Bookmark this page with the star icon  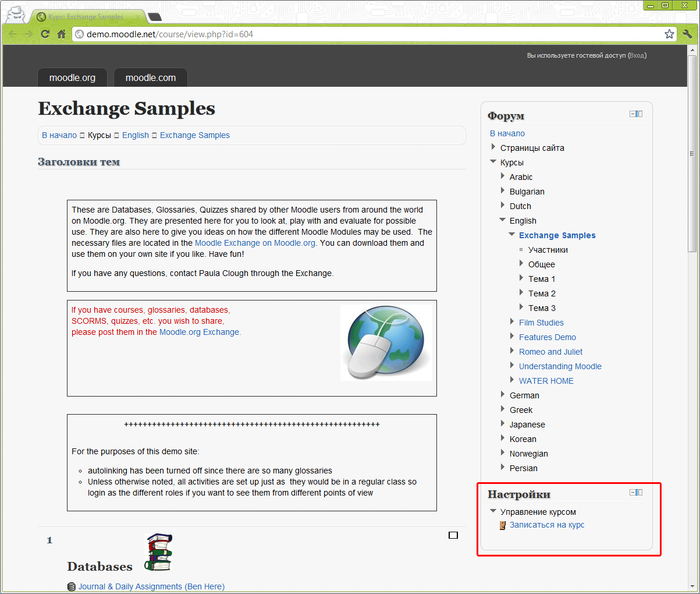669,34
